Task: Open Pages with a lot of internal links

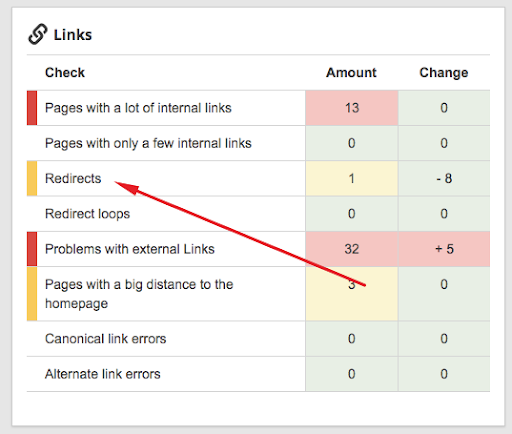Action: pyautogui.click(x=138, y=108)
